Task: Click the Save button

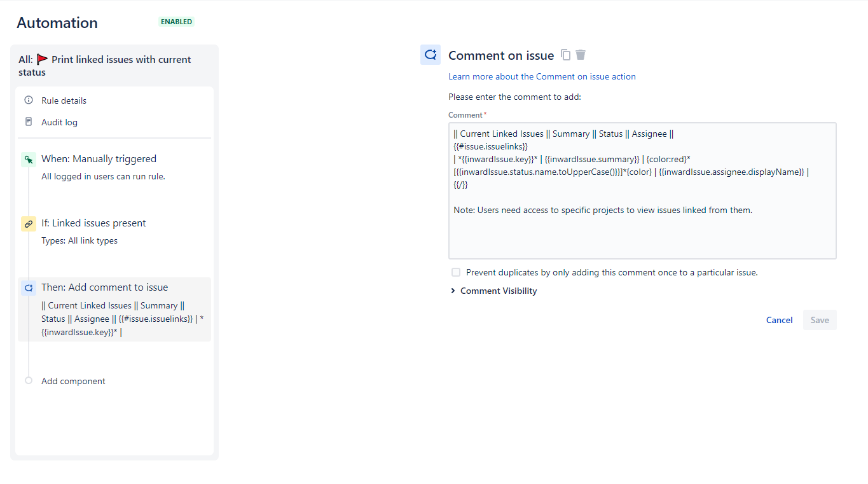Action: 820,320
